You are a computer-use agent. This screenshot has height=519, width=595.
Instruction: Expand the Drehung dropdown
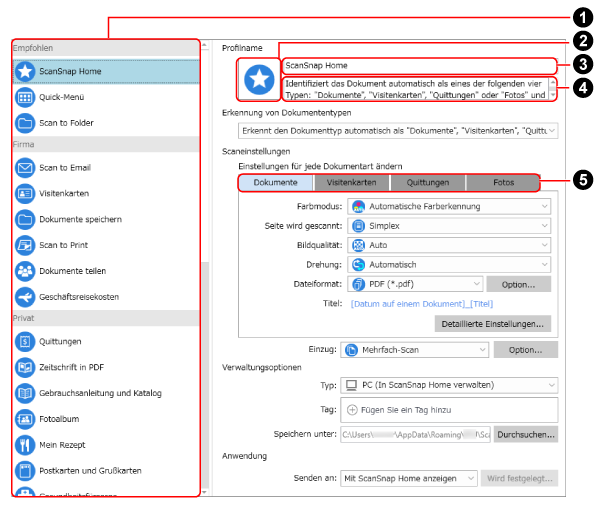click(449, 265)
